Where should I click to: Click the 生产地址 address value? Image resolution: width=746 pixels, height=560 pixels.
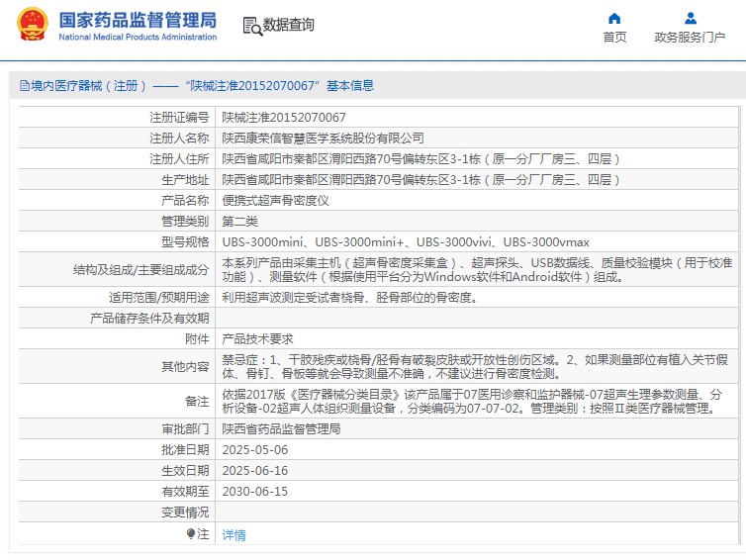click(421, 180)
